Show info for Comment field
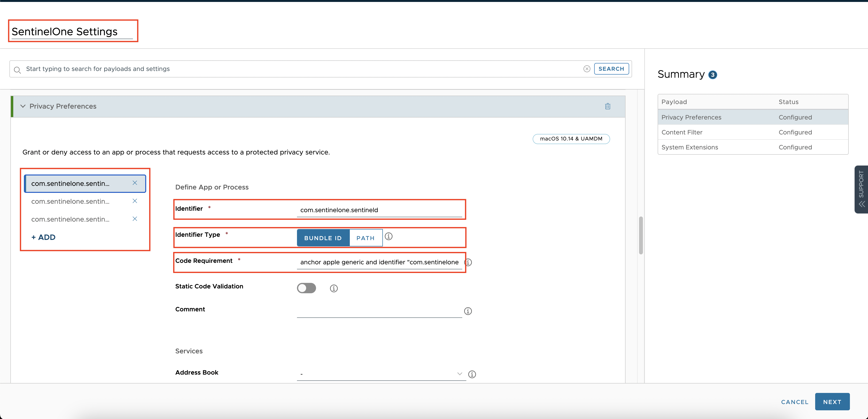 (x=468, y=311)
